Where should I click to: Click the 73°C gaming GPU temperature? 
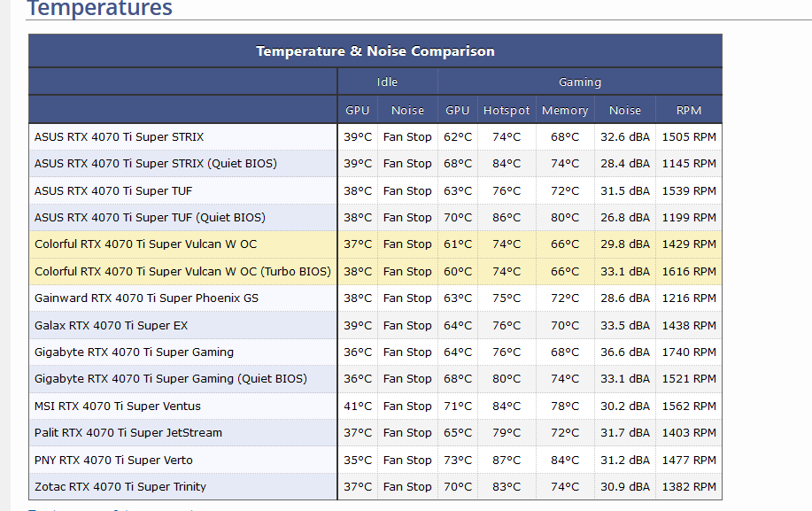point(458,461)
